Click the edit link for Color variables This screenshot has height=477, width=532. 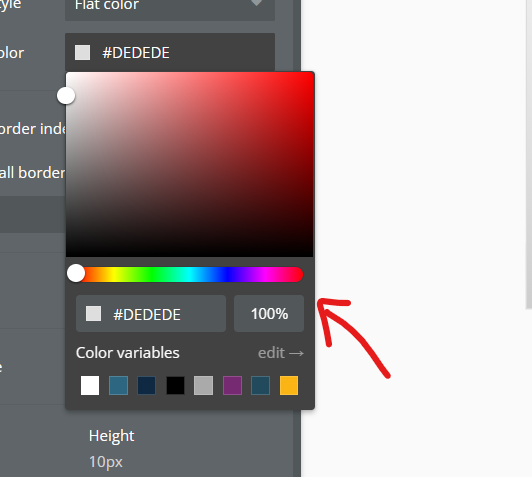point(281,353)
